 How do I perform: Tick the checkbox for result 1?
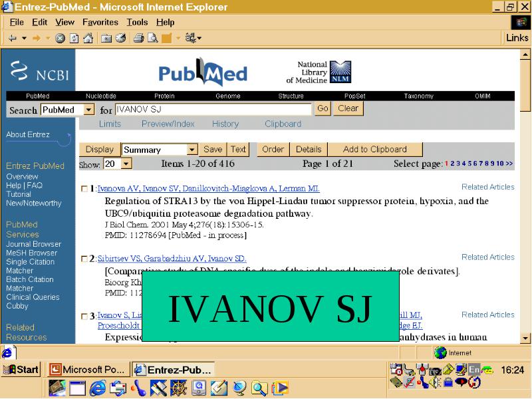84,189
